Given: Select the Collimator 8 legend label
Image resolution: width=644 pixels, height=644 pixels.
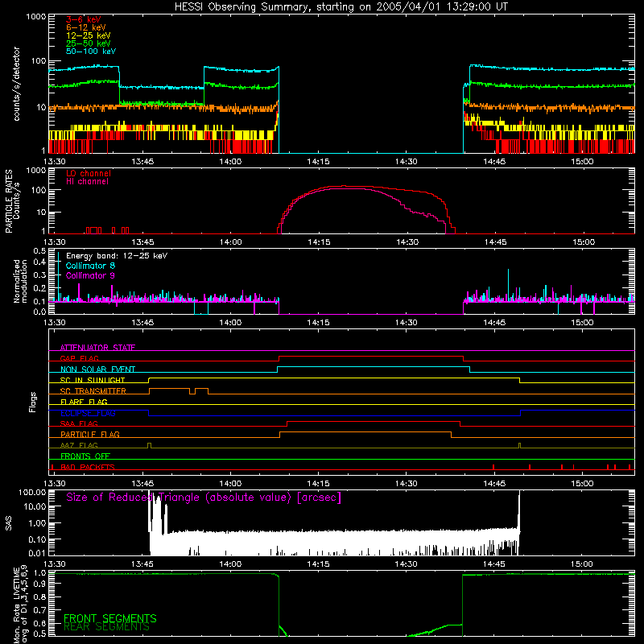Looking at the screenshot, I should tap(90, 266).
